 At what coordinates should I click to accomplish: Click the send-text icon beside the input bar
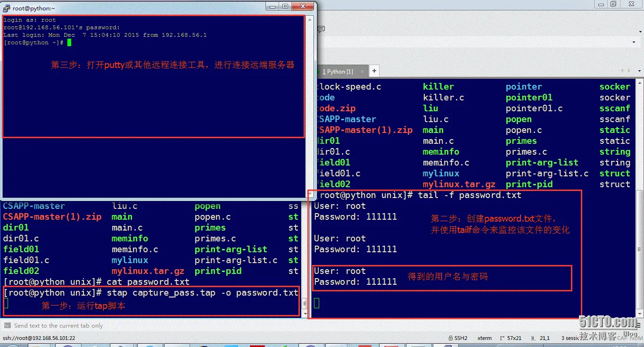point(7,326)
